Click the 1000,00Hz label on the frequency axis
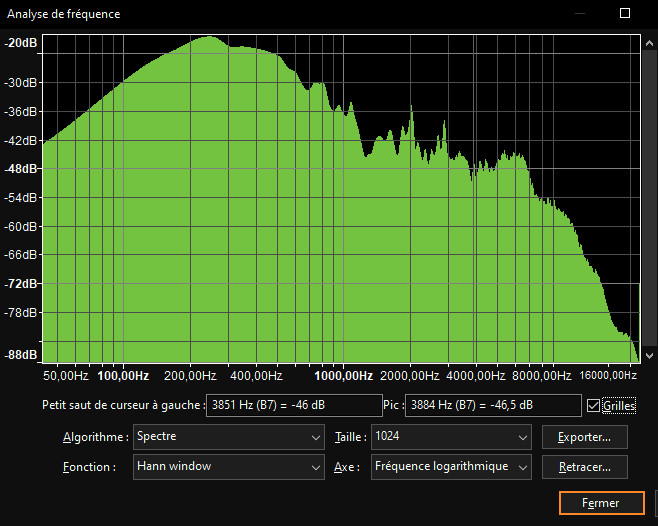Screen dimensions: 658x526 click(x=343, y=376)
